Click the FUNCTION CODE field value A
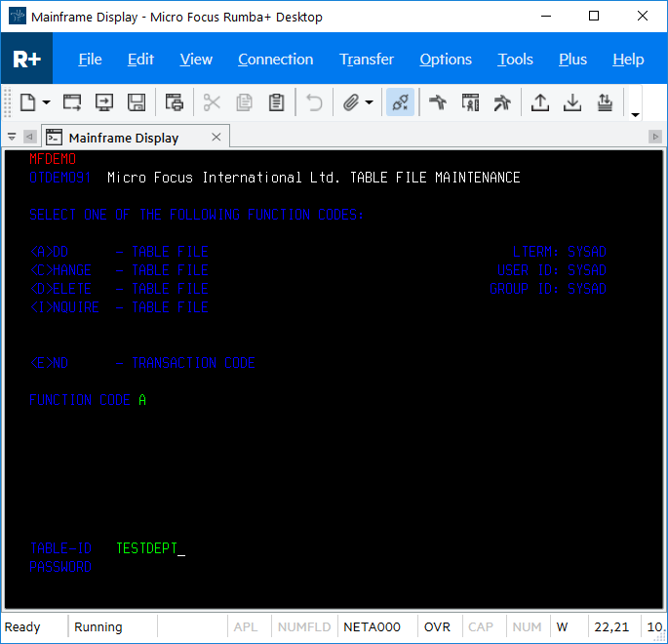Image resolution: width=668 pixels, height=644 pixels. (142, 400)
